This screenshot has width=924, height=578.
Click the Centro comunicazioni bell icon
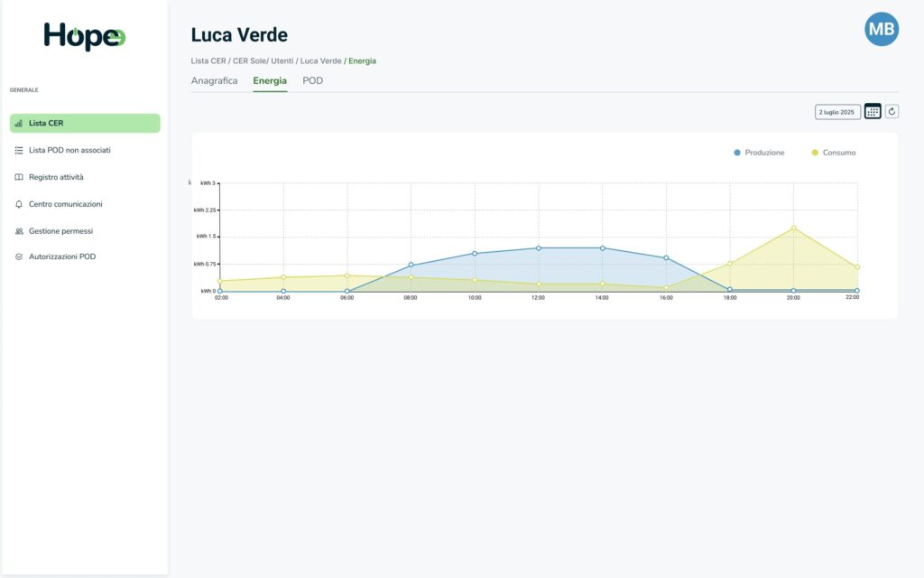[x=19, y=204]
